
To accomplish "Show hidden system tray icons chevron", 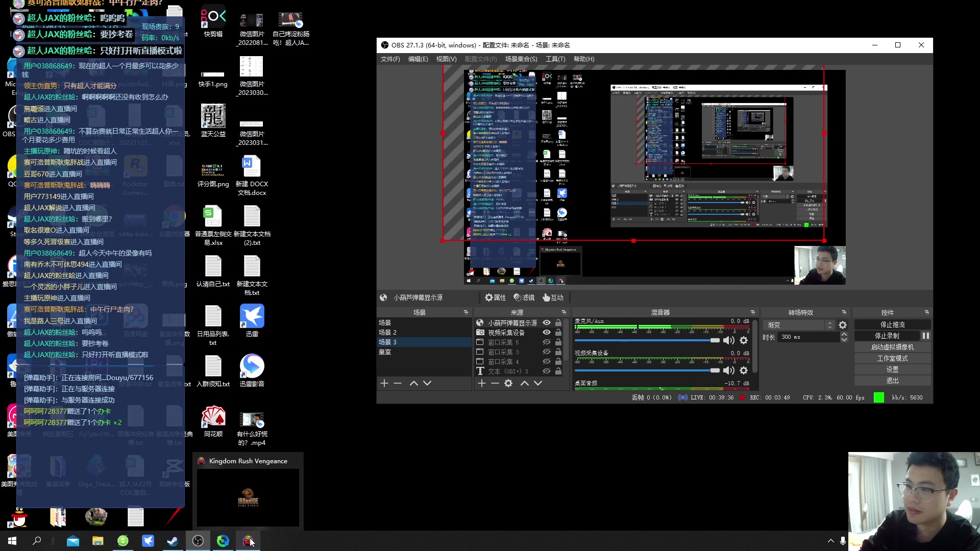I will tap(830, 541).
